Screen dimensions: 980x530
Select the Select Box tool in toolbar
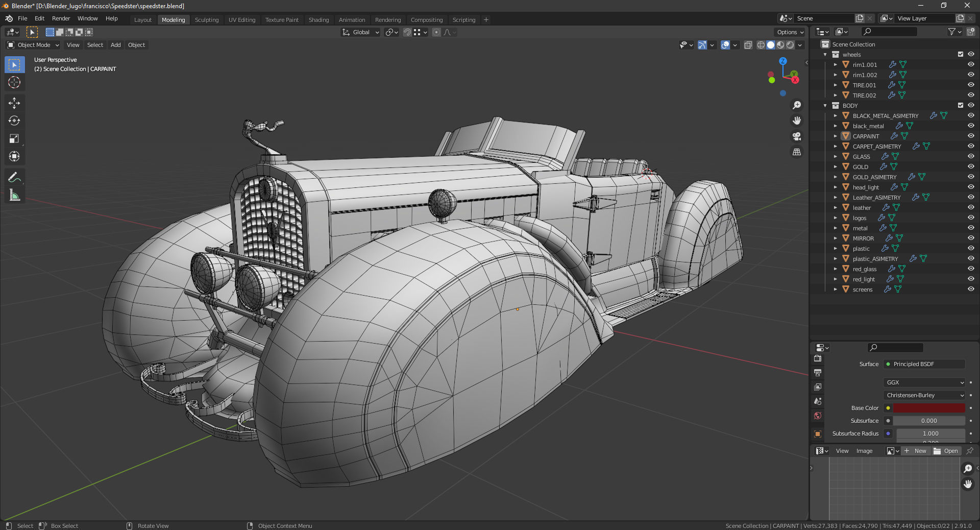coord(14,65)
